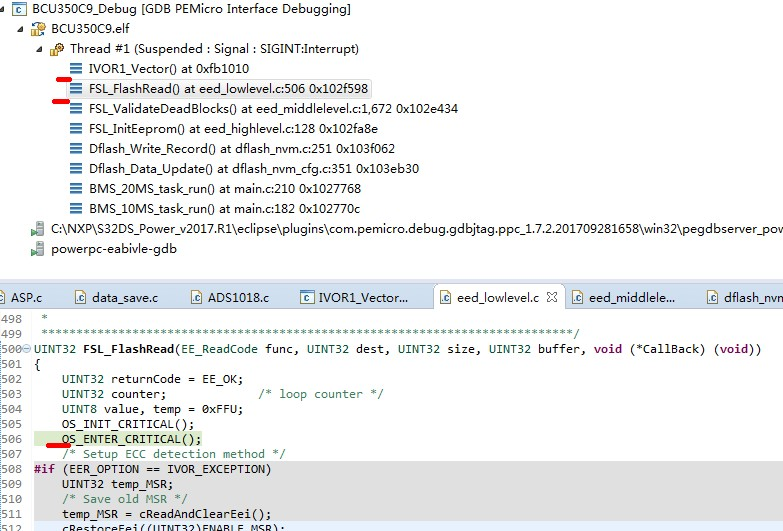Click the /* Save old MSR */ comment

pos(124,499)
